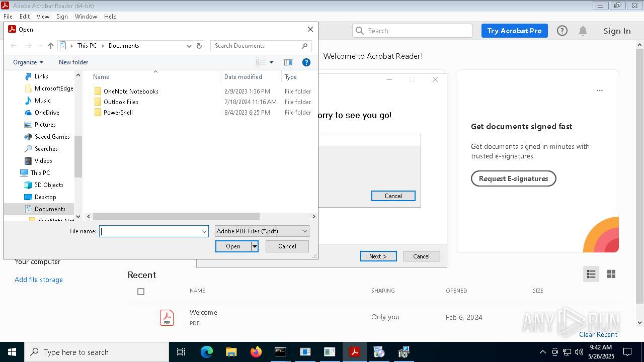
Task: Click the Next > button in setup window
Action: (378, 256)
